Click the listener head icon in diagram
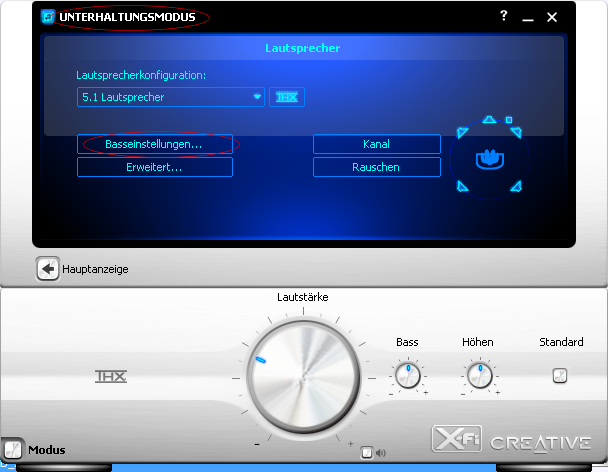608x472 pixels. pyautogui.click(x=490, y=159)
